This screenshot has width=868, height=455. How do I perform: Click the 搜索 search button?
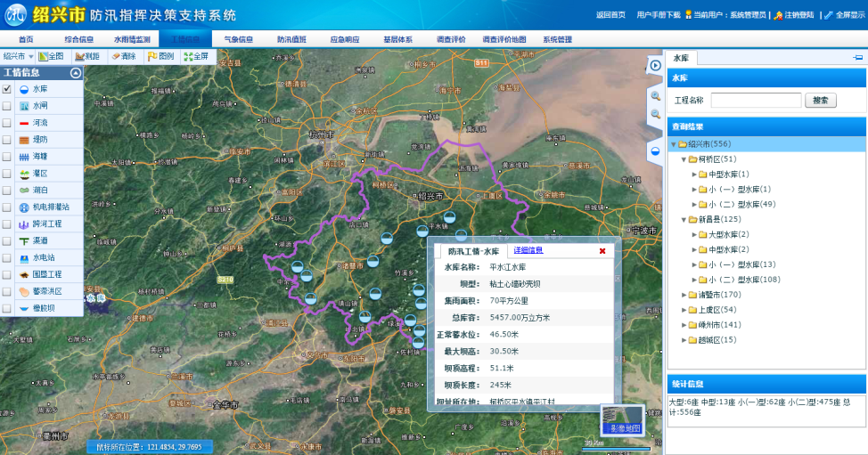point(821,101)
